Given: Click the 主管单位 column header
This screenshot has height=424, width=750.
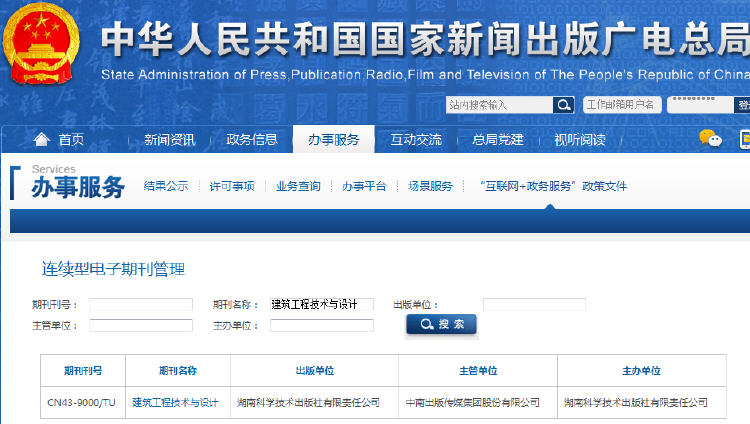Looking at the screenshot, I should pyautogui.click(x=478, y=370).
